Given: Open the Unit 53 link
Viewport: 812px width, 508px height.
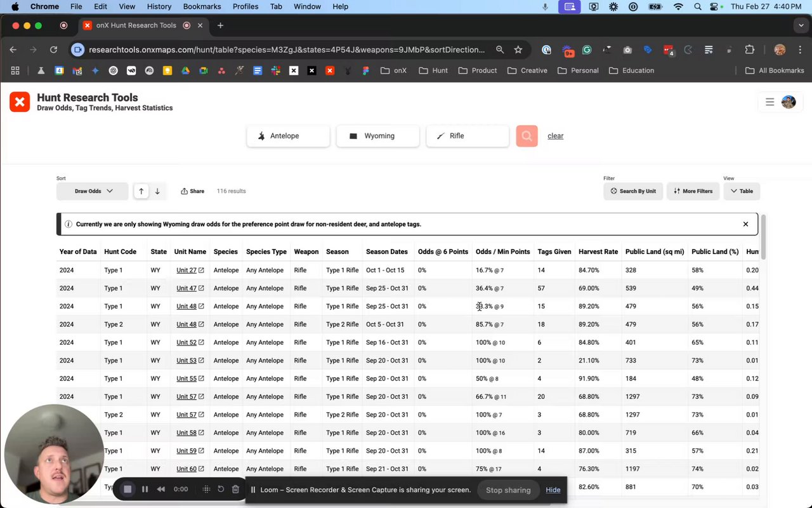Looking at the screenshot, I should tap(190, 361).
